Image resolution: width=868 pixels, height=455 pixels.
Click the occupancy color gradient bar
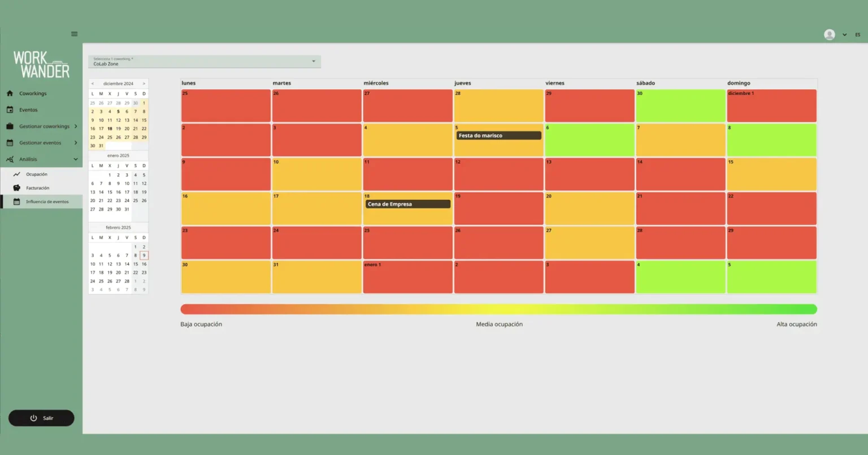tap(498, 309)
